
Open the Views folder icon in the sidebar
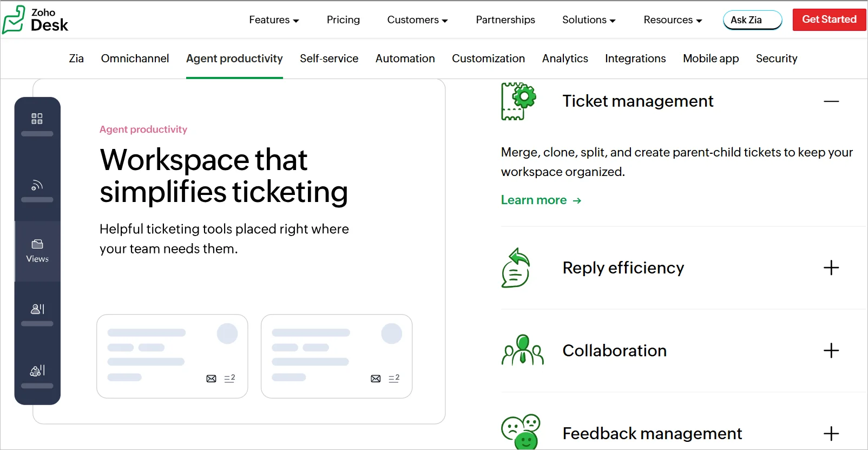(x=37, y=244)
